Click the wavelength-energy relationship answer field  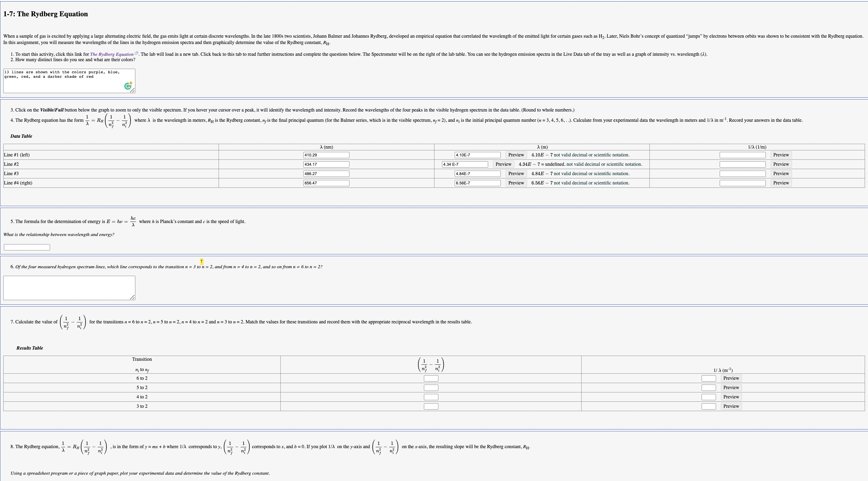[27, 247]
